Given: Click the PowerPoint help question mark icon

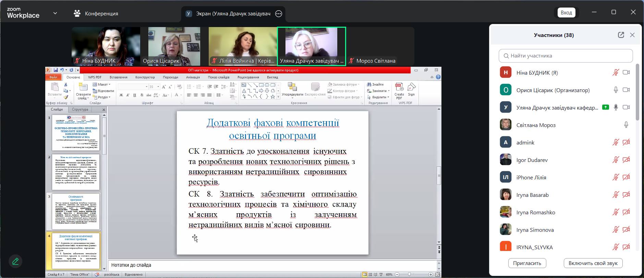Looking at the screenshot, I should click(x=438, y=77).
